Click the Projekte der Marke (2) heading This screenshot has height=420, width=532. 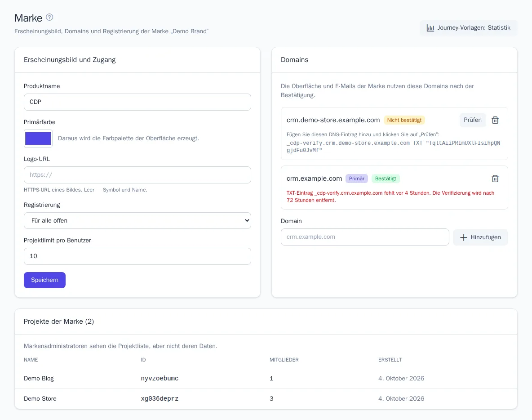(59, 322)
